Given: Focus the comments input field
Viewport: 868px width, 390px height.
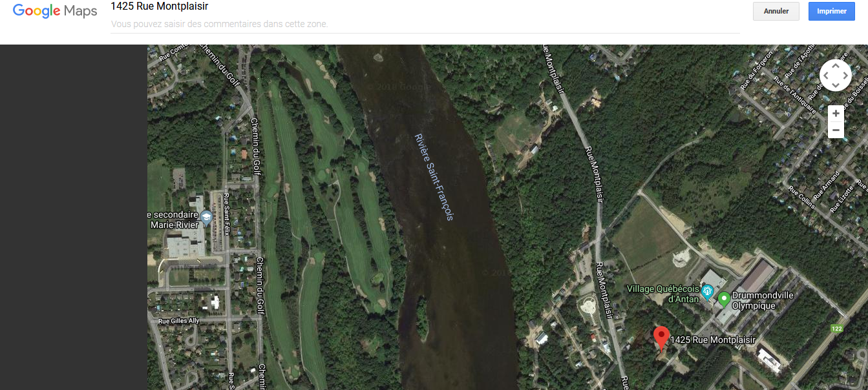Looking at the screenshot, I should [x=425, y=25].
